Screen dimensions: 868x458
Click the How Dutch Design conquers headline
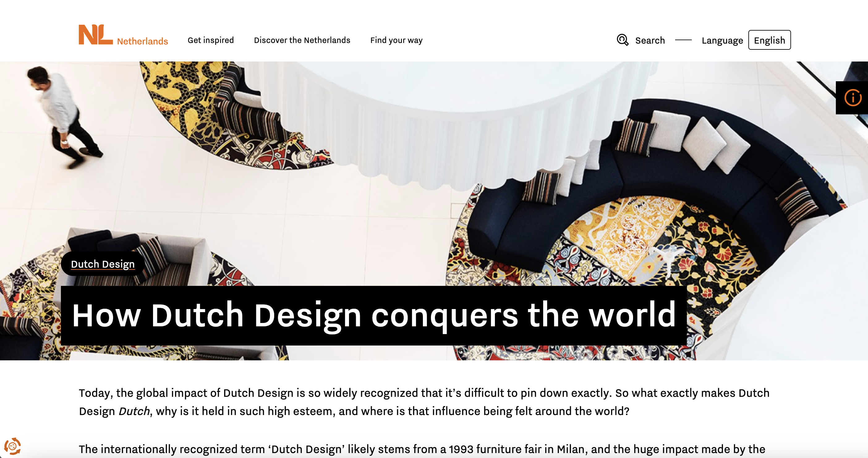click(x=374, y=315)
